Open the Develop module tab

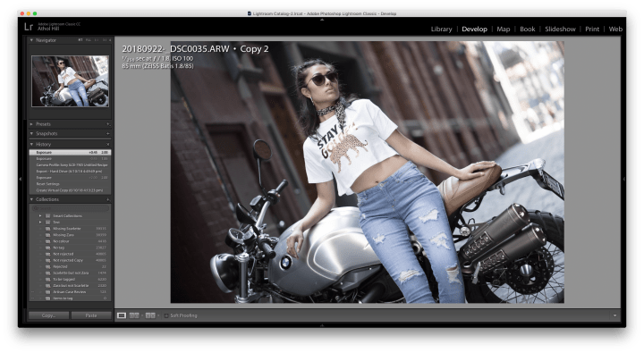(474, 29)
